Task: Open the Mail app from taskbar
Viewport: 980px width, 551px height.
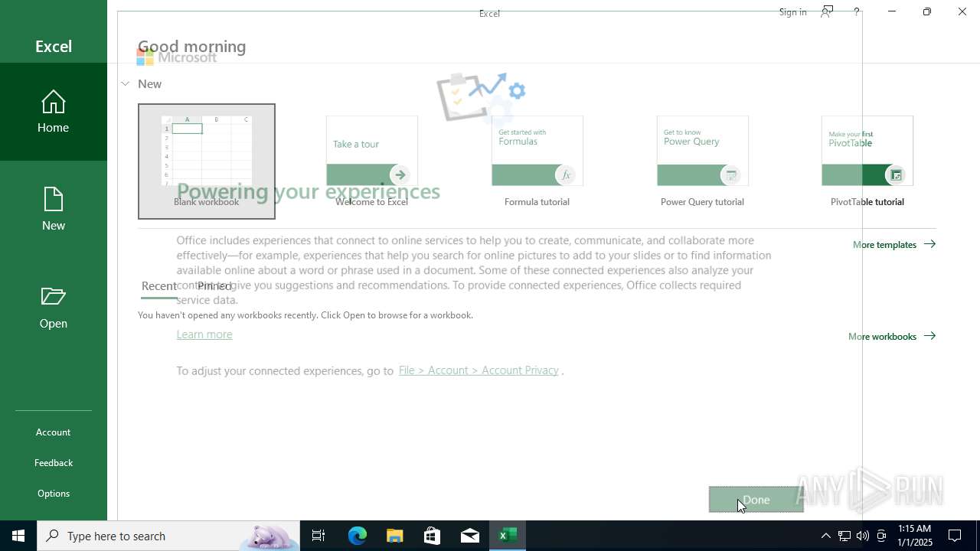Action: [470, 536]
